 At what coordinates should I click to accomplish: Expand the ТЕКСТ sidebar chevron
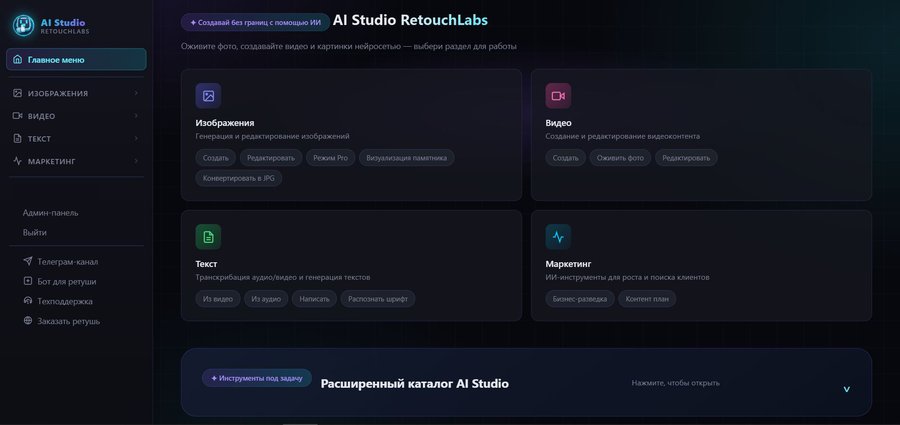pyautogui.click(x=136, y=138)
